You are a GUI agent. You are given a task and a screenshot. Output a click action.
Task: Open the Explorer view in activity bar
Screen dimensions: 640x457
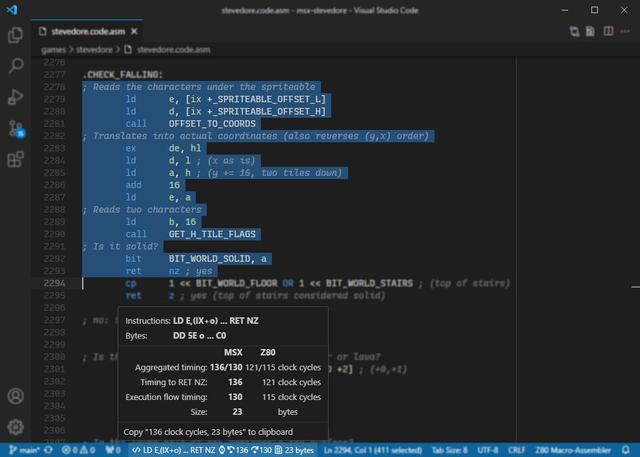[15, 35]
